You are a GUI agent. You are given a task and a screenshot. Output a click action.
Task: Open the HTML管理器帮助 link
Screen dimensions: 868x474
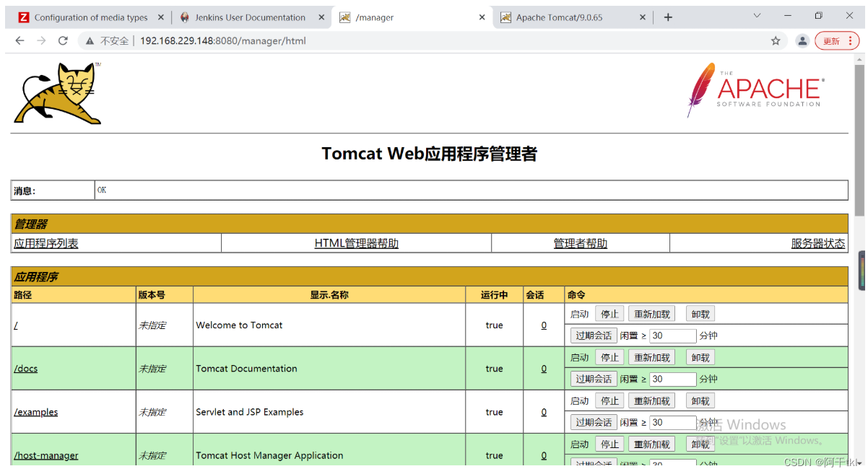click(x=356, y=243)
